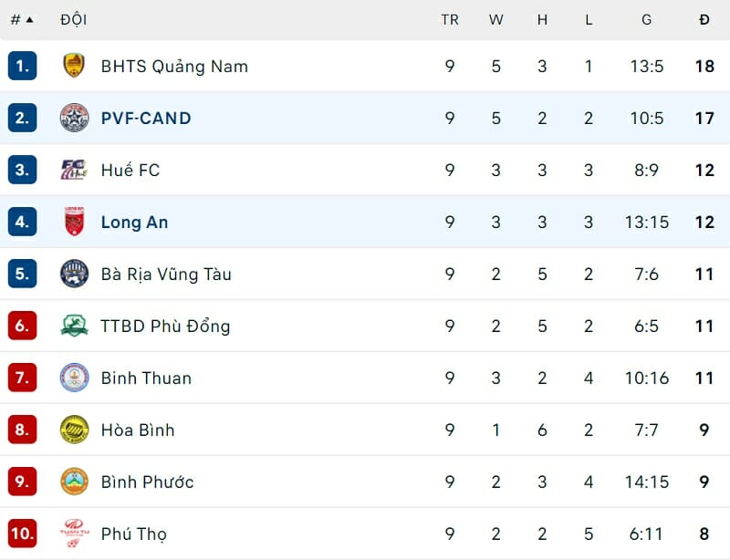The width and height of the screenshot is (730, 560).
Task: Sort standings by the Đ points header
Action: (x=704, y=19)
